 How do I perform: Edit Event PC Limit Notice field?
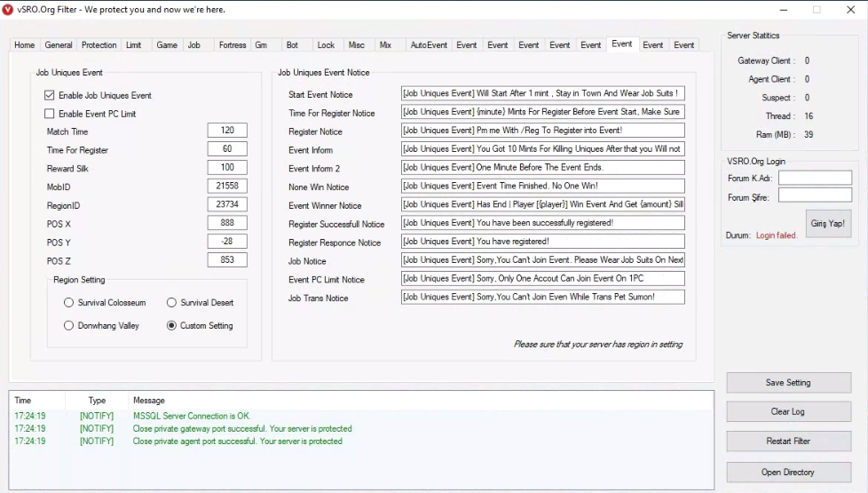pyautogui.click(x=543, y=279)
